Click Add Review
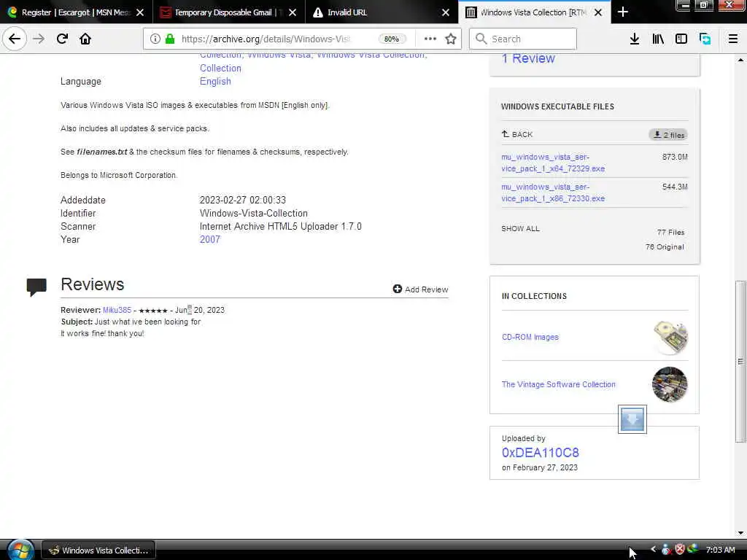 tap(420, 289)
